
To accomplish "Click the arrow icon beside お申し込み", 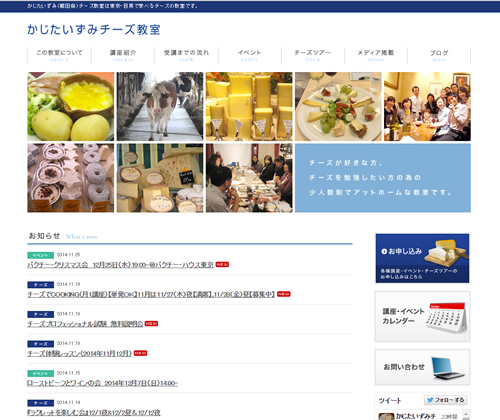I will [384, 251].
